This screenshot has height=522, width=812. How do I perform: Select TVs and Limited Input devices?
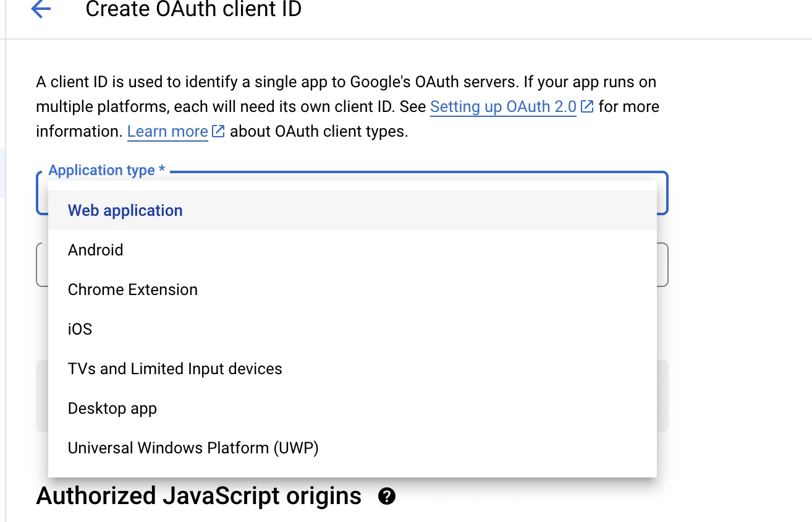coord(352,369)
